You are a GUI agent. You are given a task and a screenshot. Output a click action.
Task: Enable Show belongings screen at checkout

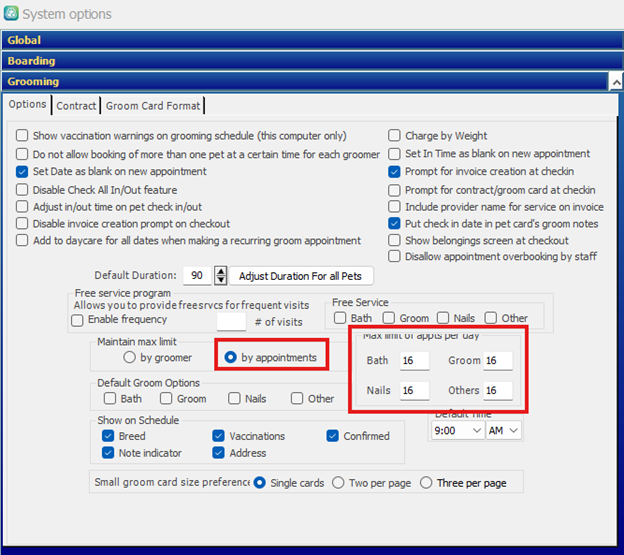coord(394,240)
